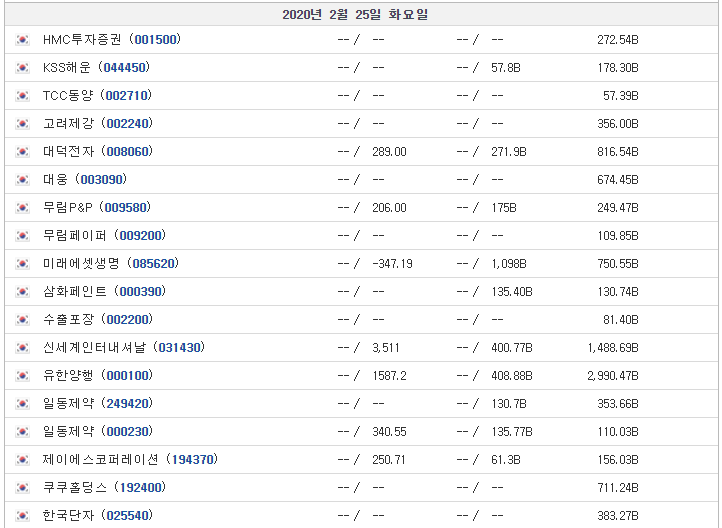Viewport: 722px width, 528px height.
Task: Click the Korean flag icon beside 무림P&P
Action: tap(22, 208)
